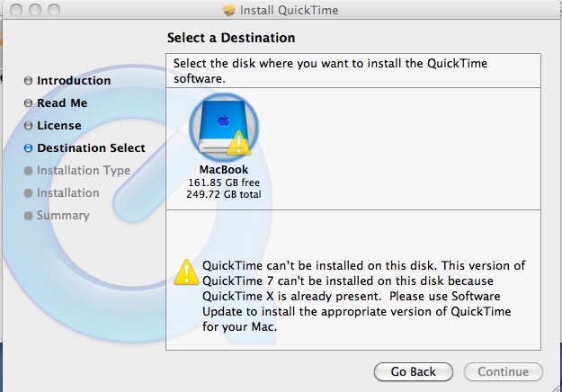Click the MacBook disk name label
562x392 pixels.
pyautogui.click(x=224, y=170)
